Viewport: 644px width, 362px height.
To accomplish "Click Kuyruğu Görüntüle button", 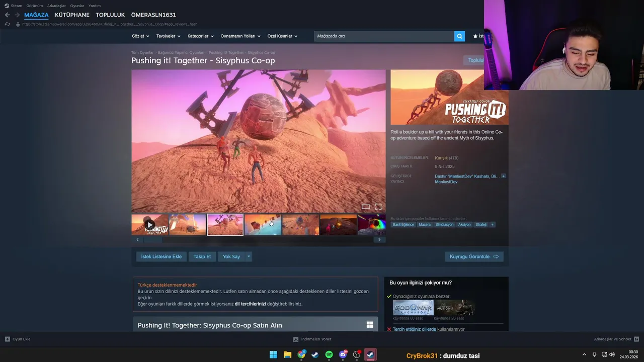I will [x=474, y=256].
